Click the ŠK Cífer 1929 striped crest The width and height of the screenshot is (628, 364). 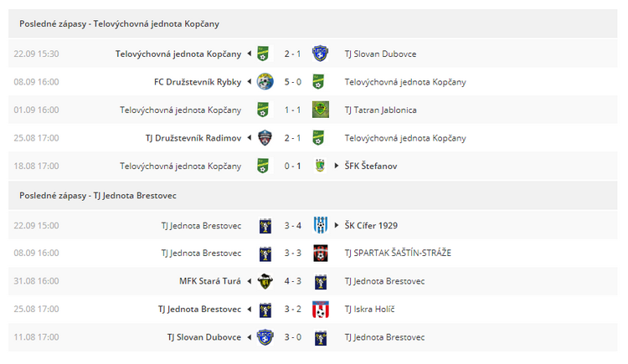(321, 225)
